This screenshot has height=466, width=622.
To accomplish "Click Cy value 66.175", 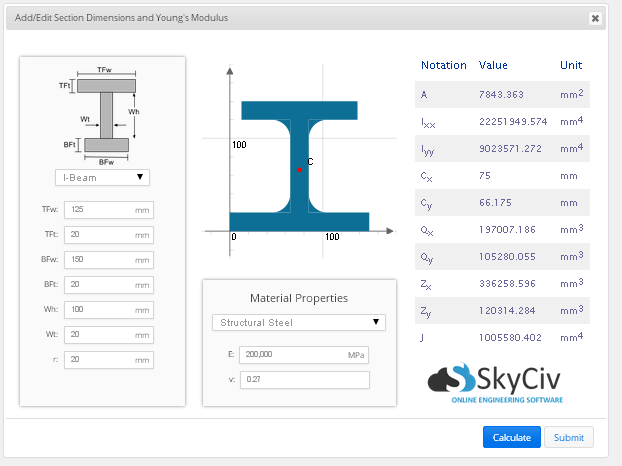I will (x=495, y=203).
